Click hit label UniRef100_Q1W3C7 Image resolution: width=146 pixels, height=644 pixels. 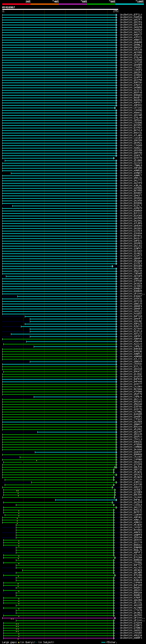pos(131,156)
